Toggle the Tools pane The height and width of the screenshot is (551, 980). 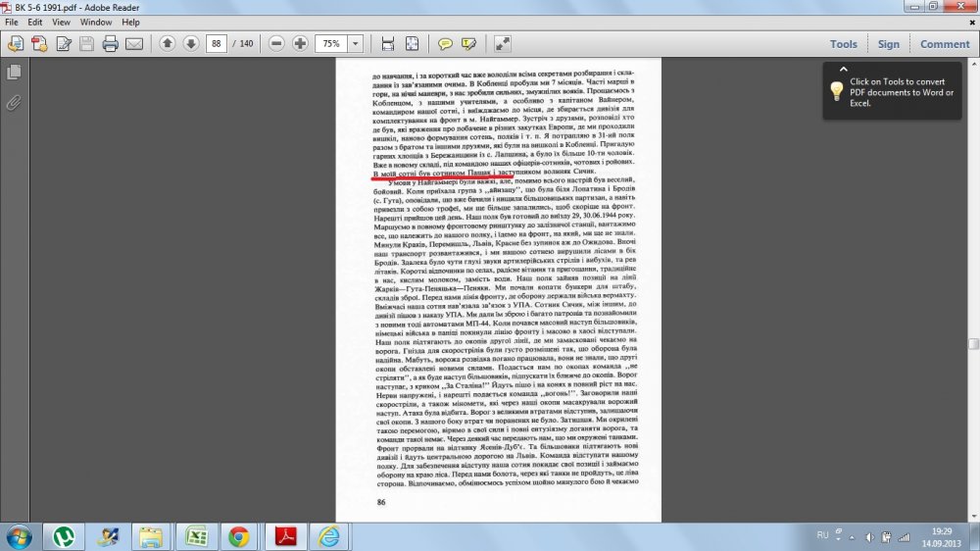tap(843, 44)
